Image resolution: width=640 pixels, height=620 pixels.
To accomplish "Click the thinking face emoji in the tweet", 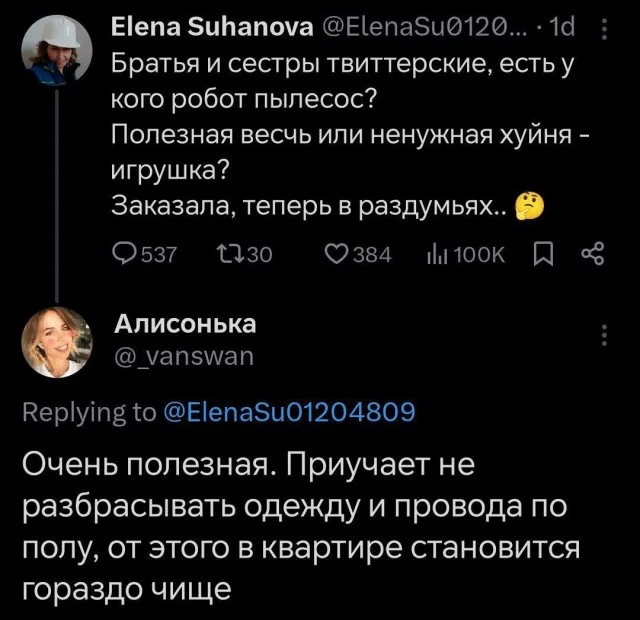I will (527, 208).
